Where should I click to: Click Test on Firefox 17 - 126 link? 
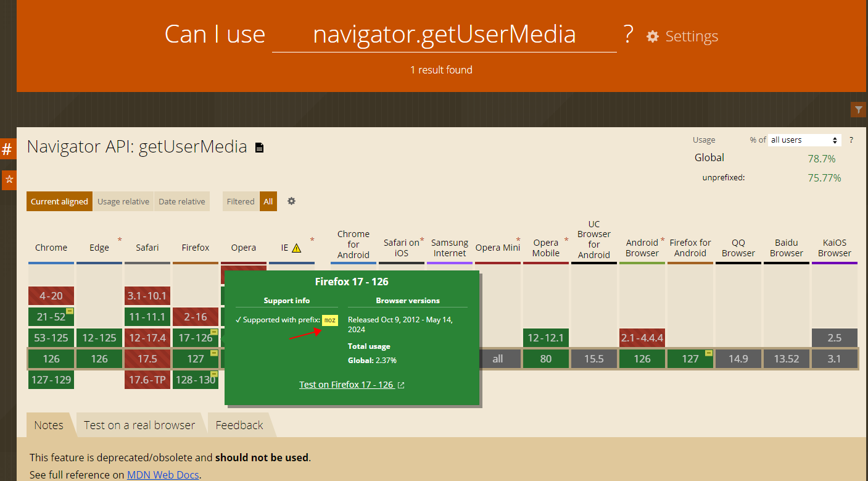tap(346, 385)
